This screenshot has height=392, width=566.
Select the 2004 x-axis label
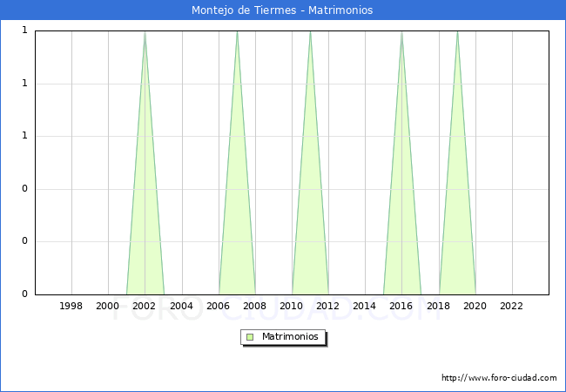182,306
